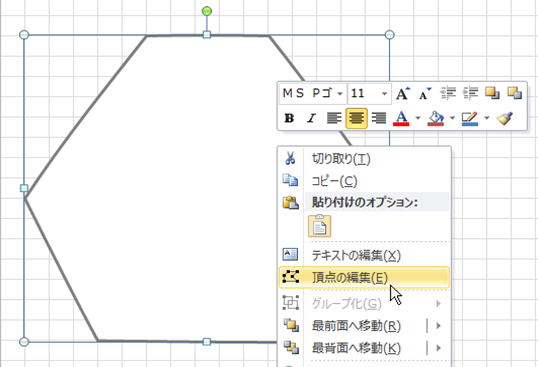Viewport: 538px width, 367px height.
Task: Click the top-middle square sizing handle
Action: [207, 35]
